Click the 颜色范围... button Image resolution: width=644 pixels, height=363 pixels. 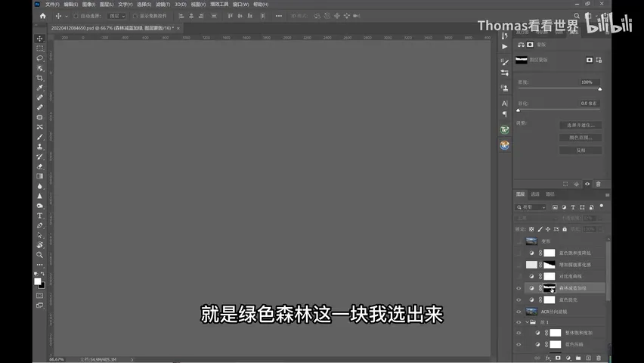(x=581, y=138)
